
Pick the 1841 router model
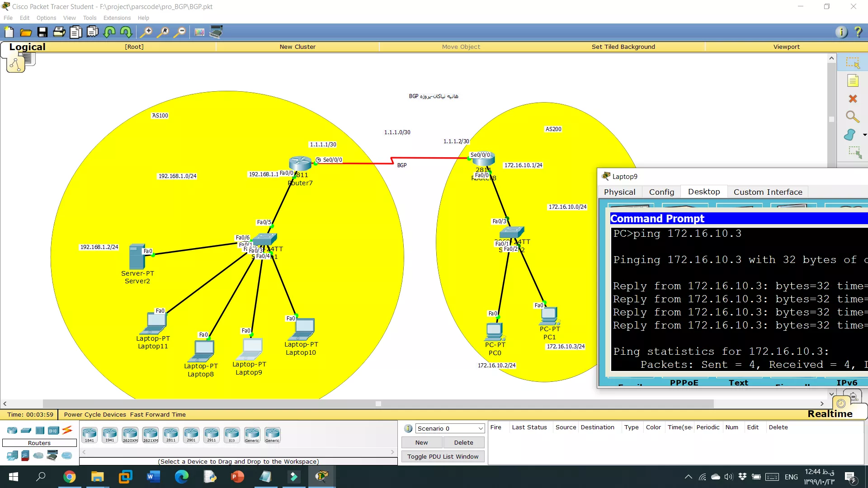tap(90, 435)
